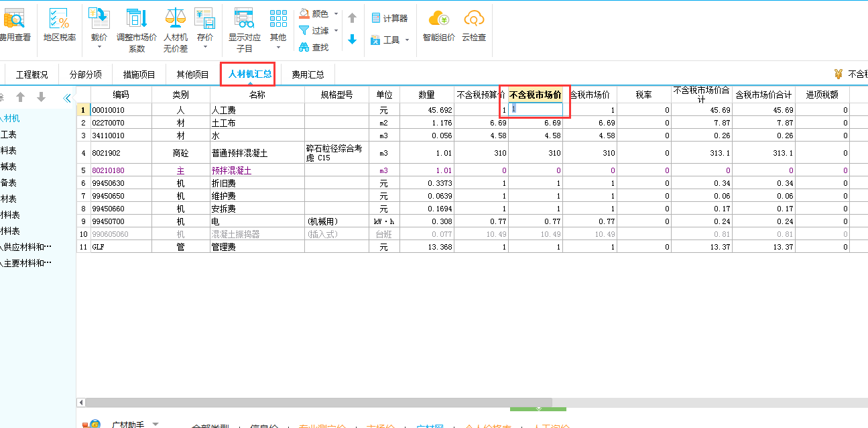Open the 颜色 dropdown arrow
This screenshot has width=868, height=428.
point(336,13)
